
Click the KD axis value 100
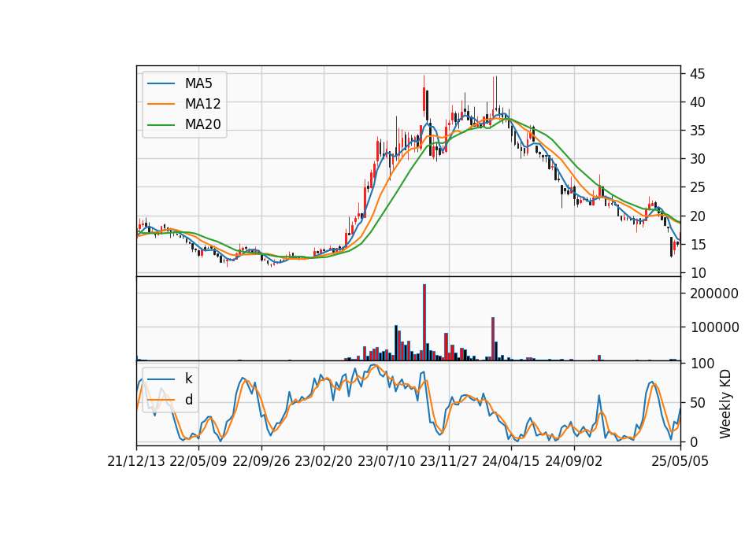pyautogui.click(x=702, y=364)
